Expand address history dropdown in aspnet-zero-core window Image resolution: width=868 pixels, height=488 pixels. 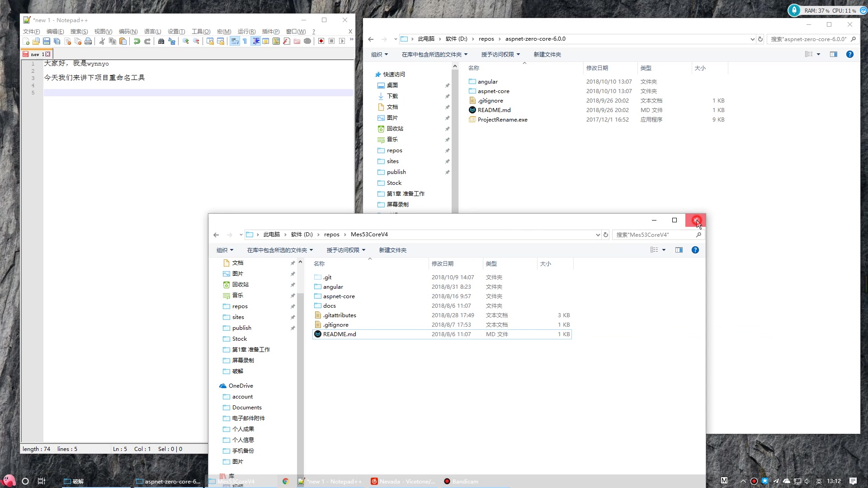pyautogui.click(x=752, y=39)
